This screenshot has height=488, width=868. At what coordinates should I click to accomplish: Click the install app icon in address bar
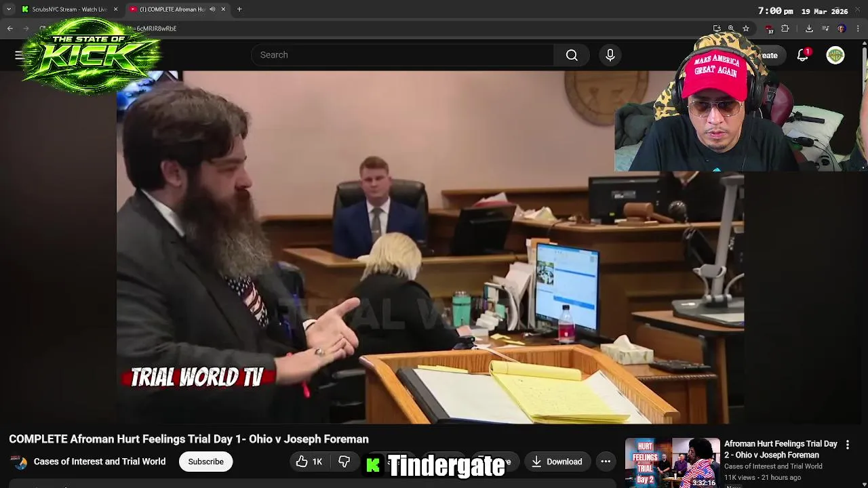click(717, 28)
